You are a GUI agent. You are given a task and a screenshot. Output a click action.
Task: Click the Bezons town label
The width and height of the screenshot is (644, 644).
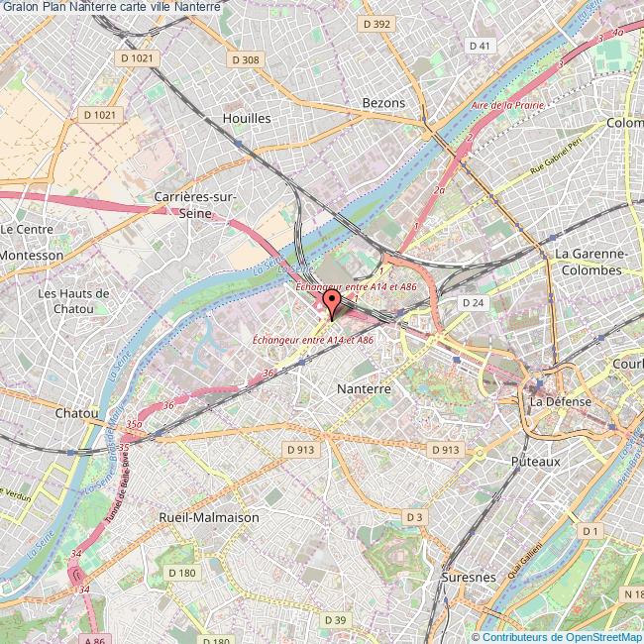[383, 103]
